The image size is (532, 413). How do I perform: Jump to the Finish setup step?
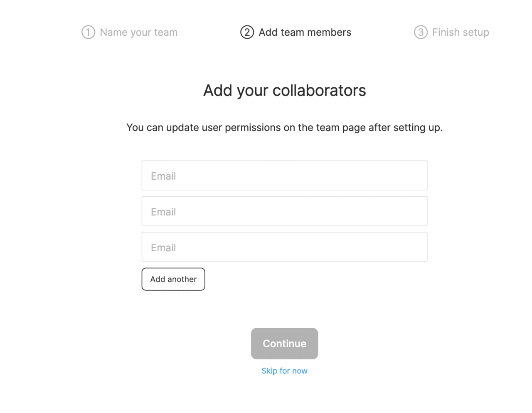coord(461,32)
